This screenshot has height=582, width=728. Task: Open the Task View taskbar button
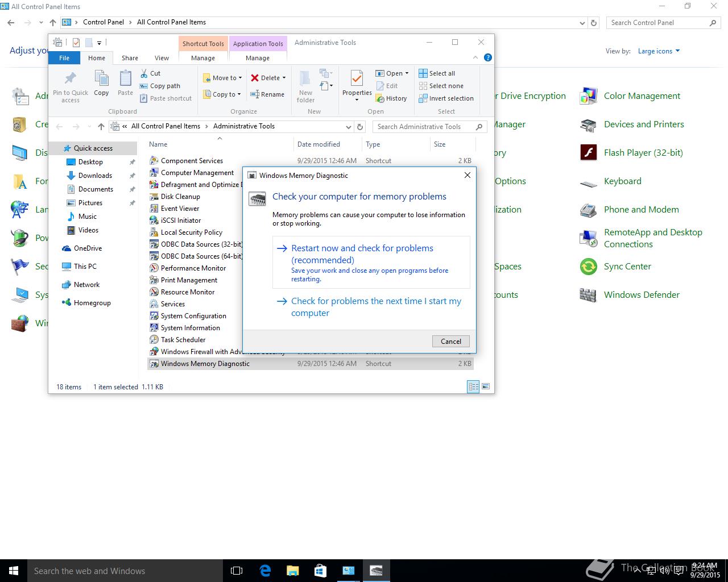pos(237,571)
